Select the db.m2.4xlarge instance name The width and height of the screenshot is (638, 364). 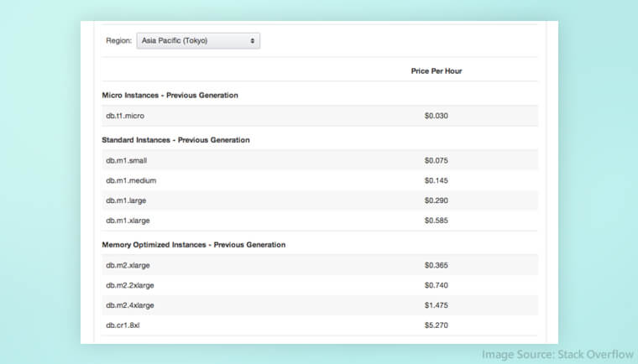coord(130,305)
